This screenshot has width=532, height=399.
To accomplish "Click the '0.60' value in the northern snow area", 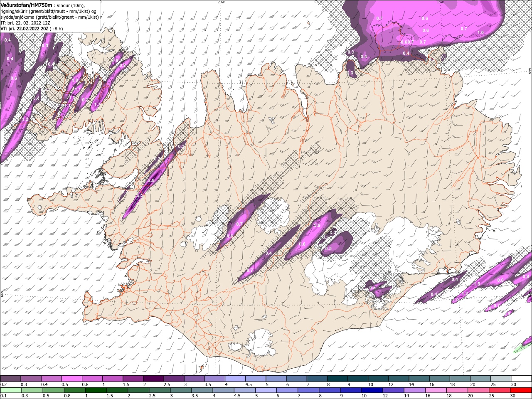I will pyautogui.click(x=405, y=42).
